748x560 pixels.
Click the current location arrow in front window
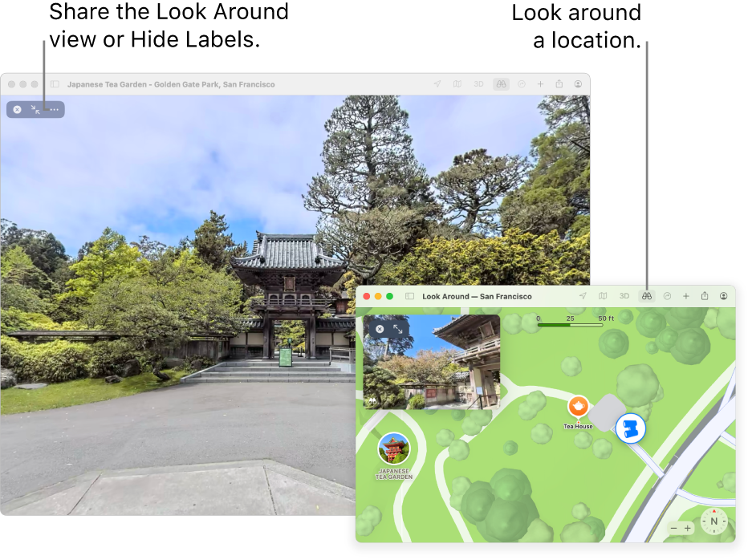click(583, 296)
